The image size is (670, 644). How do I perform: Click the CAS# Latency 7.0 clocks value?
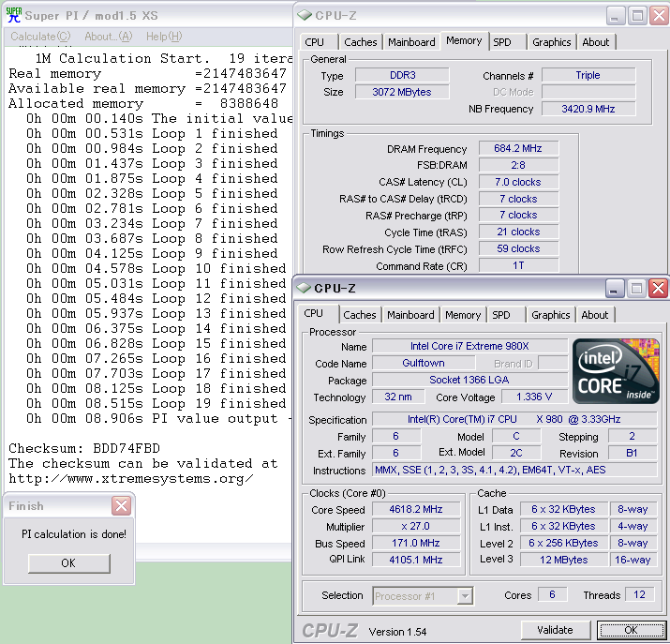(518, 182)
